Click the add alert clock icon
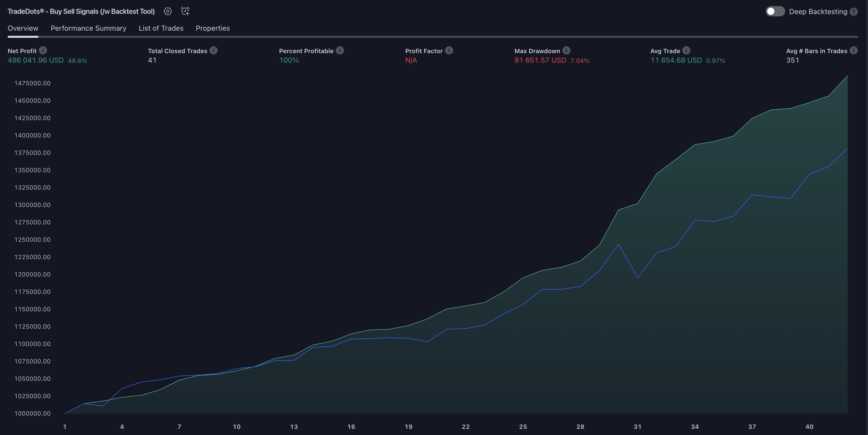 coord(185,11)
